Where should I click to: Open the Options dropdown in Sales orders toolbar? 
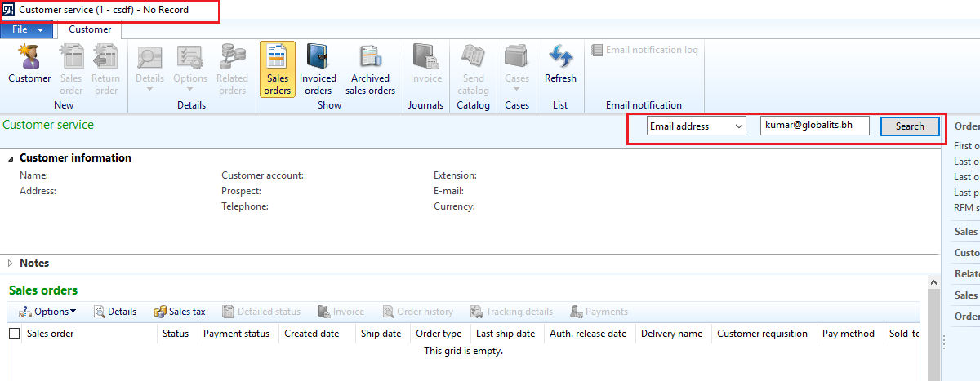[x=47, y=312]
